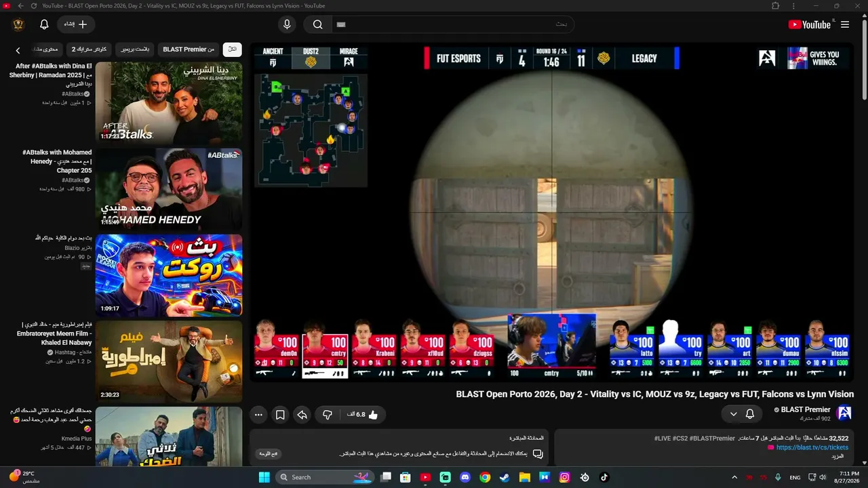Open the live chat panel button
Viewport: 868px width, 488px height.
tap(269, 453)
